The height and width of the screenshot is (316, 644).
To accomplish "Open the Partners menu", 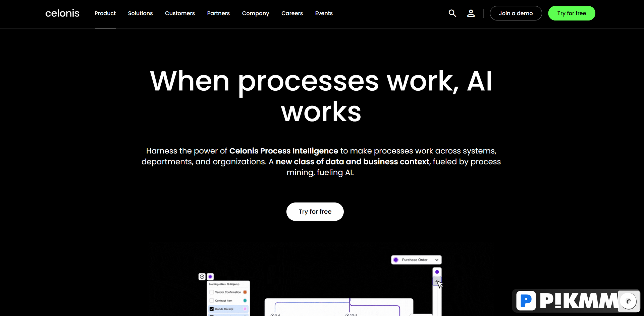I will (x=218, y=13).
